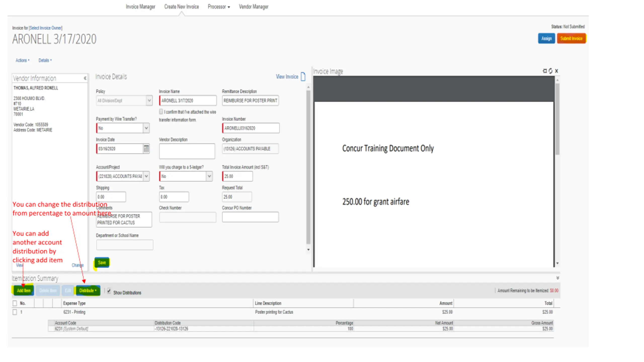Open the Invoice Date calendar picker
The image size is (644, 362).
146,149
